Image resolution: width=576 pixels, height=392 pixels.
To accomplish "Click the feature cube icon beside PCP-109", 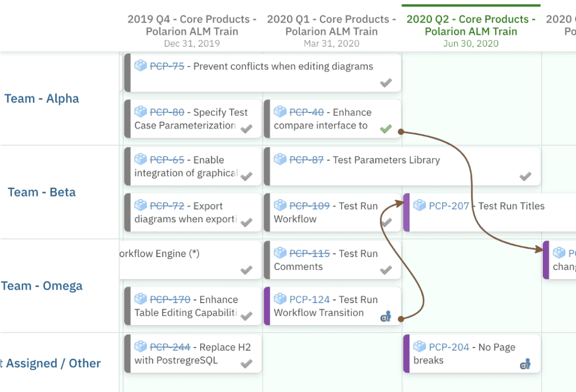I will (280, 205).
